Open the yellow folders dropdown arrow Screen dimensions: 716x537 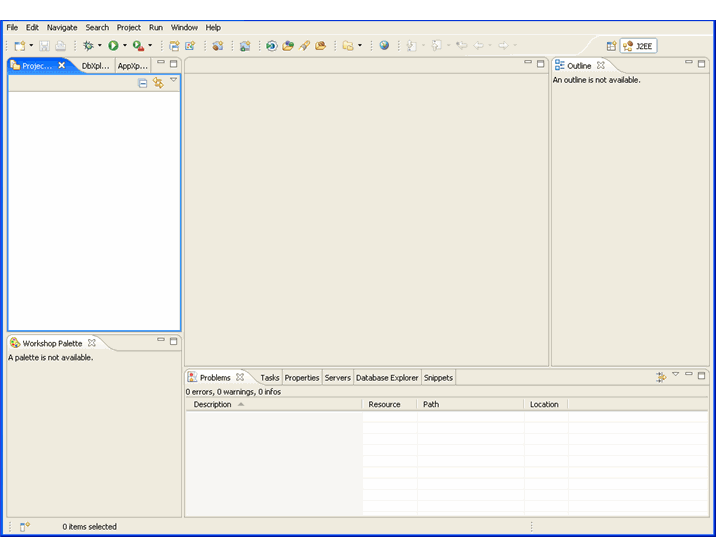coord(360,46)
